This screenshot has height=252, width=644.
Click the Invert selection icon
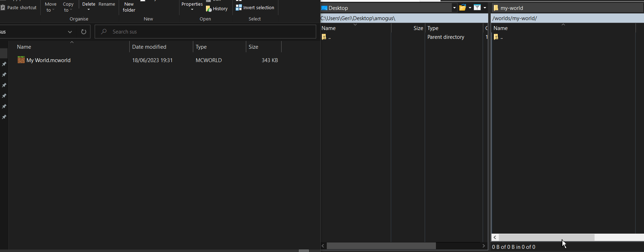pos(239,7)
